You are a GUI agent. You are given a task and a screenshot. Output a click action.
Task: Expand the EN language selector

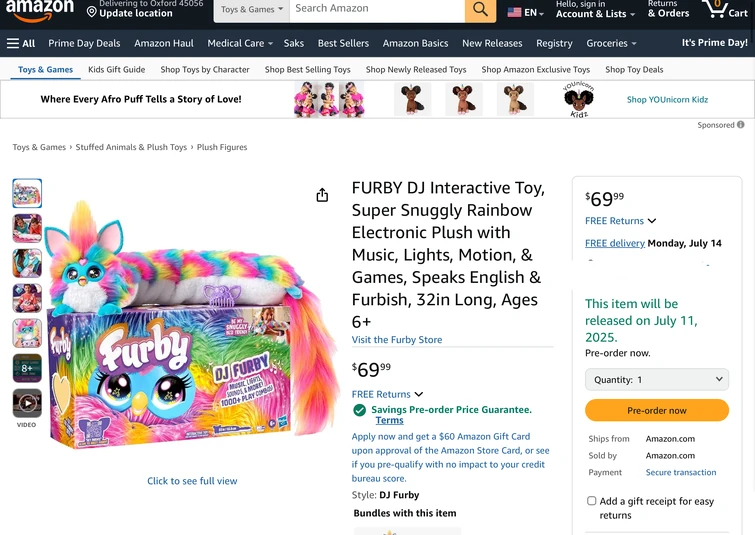[x=526, y=12]
